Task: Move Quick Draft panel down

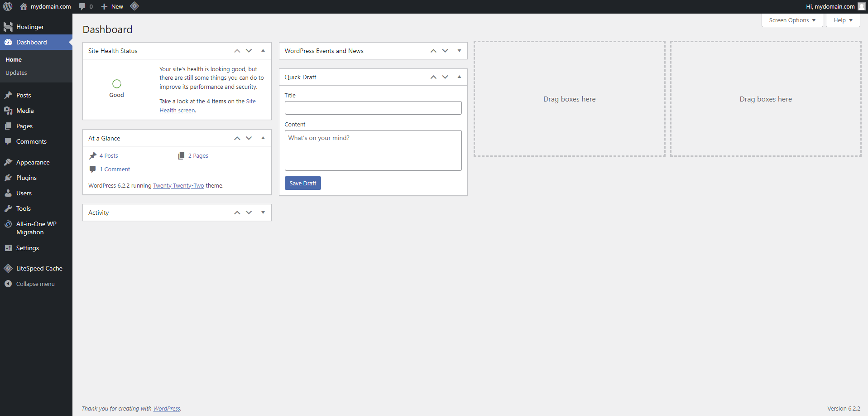Action: [445, 77]
